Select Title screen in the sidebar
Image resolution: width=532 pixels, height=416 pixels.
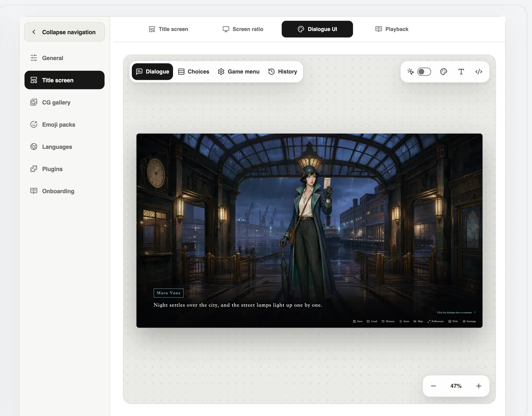(65, 80)
